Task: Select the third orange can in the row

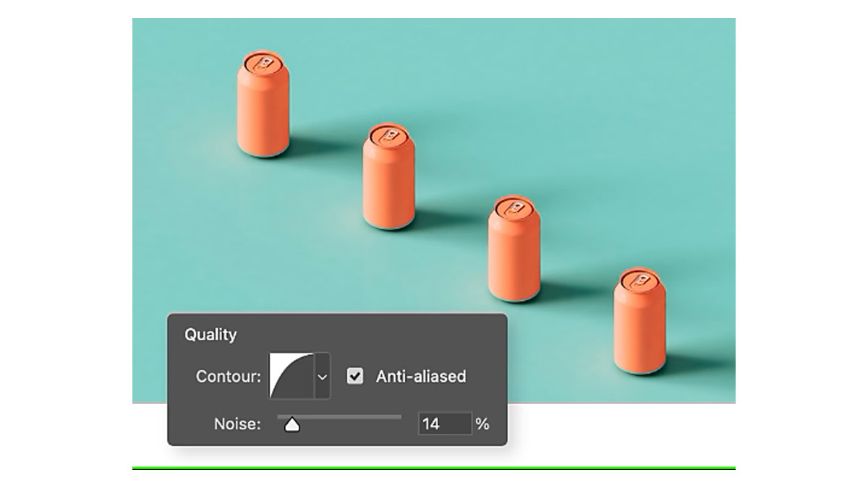Action: tap(514, 248)
